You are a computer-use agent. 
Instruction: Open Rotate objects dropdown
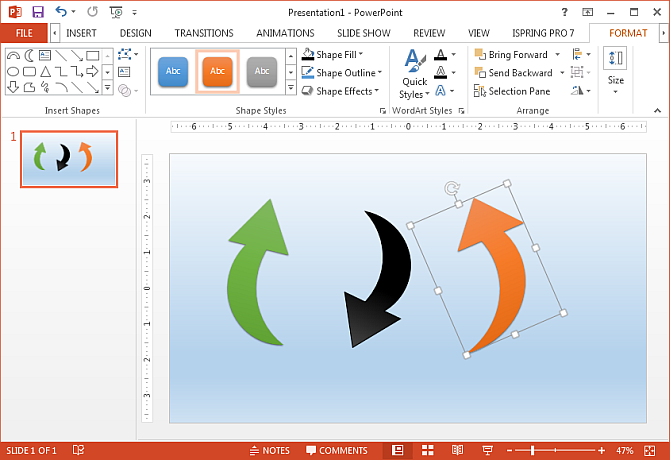[x=581, y=91]
